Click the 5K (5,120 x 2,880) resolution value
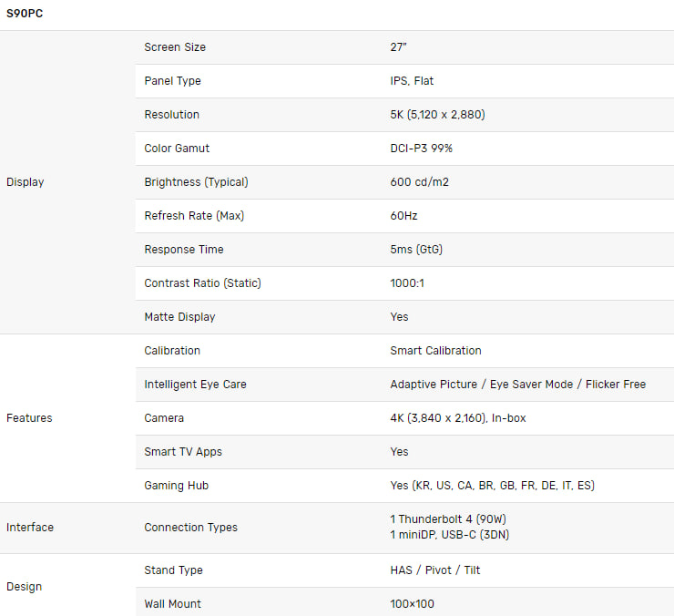This screenshot has width=674, height=616. tap(437, 115)
